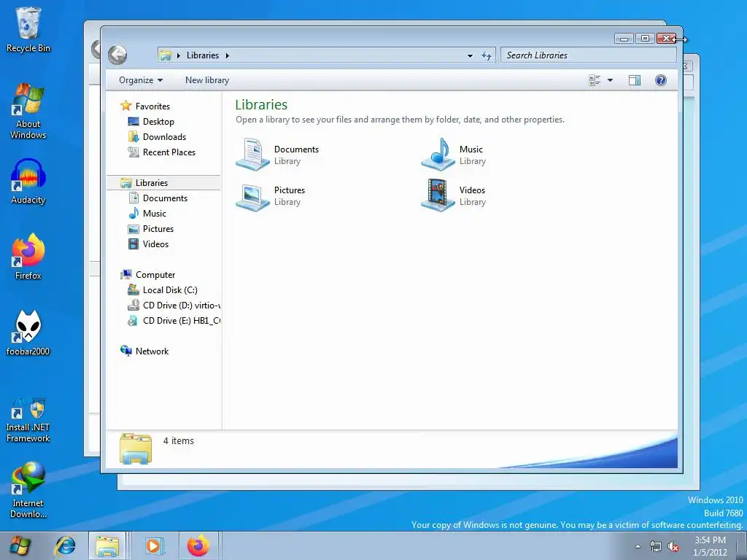Viewport: 747px width, 560px height.
Task: Click the network tray icon
Action: coord(656,547)
